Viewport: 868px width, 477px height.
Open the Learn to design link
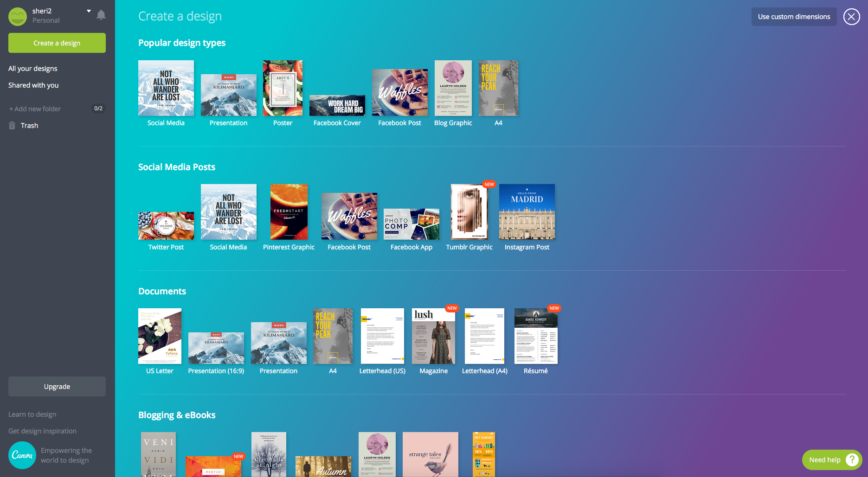point(32,414)
